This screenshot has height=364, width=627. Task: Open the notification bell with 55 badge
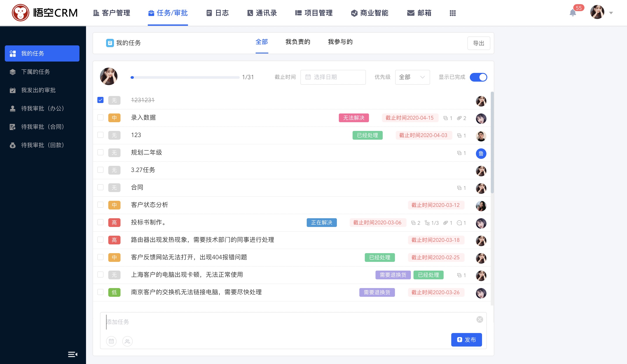(x=573, y=13)
